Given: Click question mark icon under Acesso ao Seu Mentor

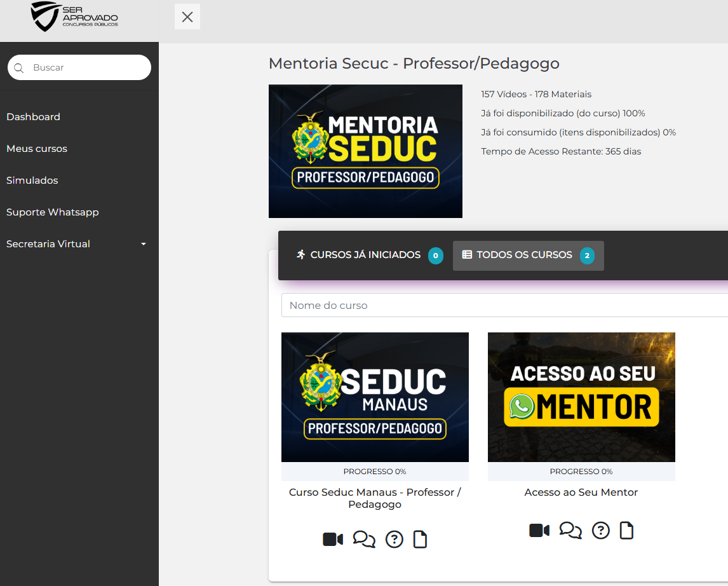Looking at the screenshot, I should click(601, 530).
